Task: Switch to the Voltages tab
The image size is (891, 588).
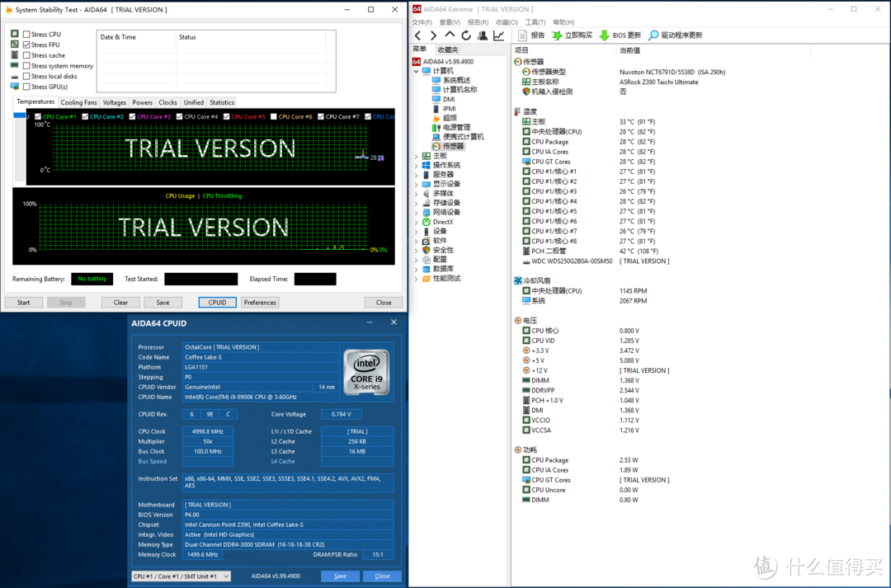Action: tap(114, 102)
